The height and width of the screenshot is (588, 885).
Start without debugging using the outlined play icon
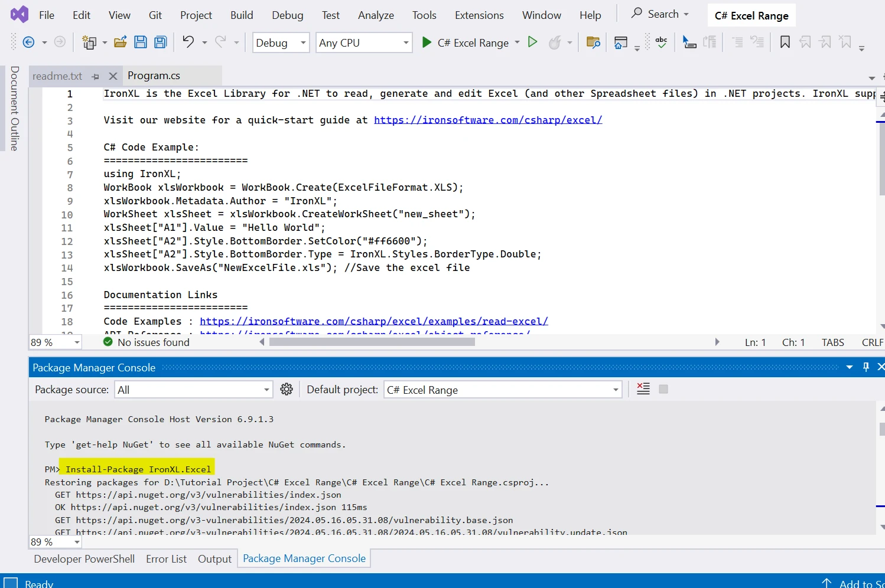[x=532, y=42]
